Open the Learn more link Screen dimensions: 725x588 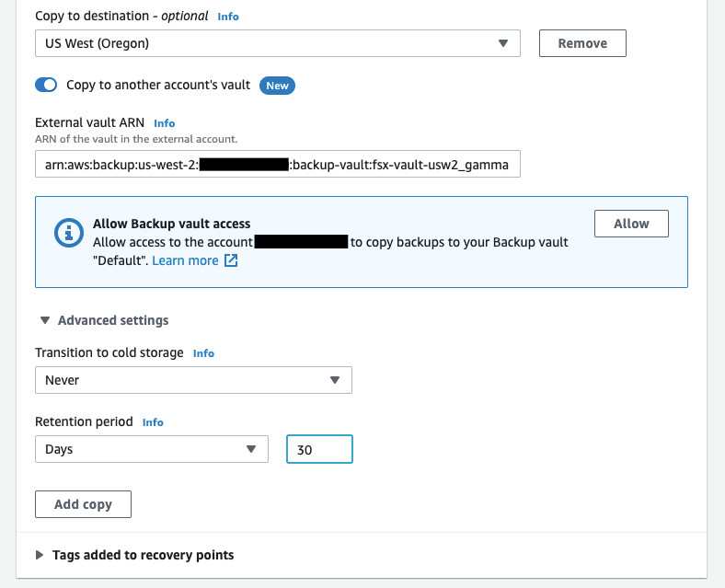[185, 260]
